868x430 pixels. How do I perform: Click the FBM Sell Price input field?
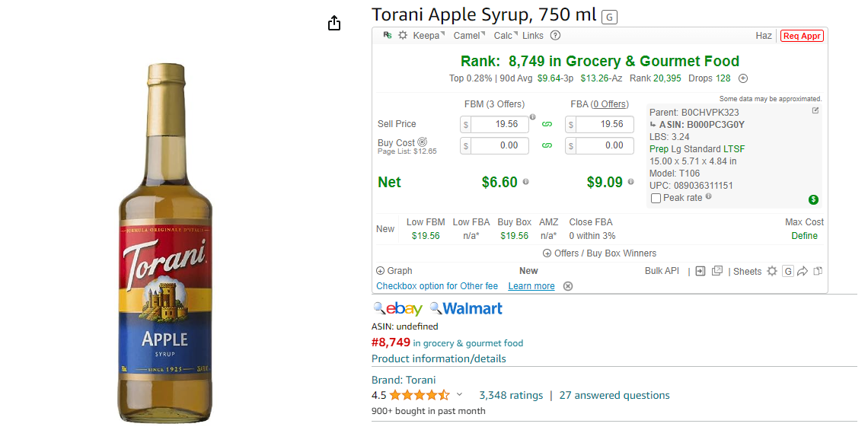(x=500, y=124)
